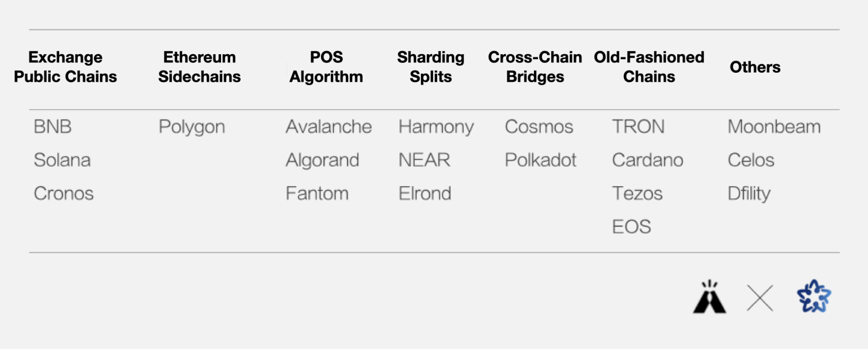Select the Ethereum Sidechains column header
This screenshot has height=349, width=868.
click(199, 67)
